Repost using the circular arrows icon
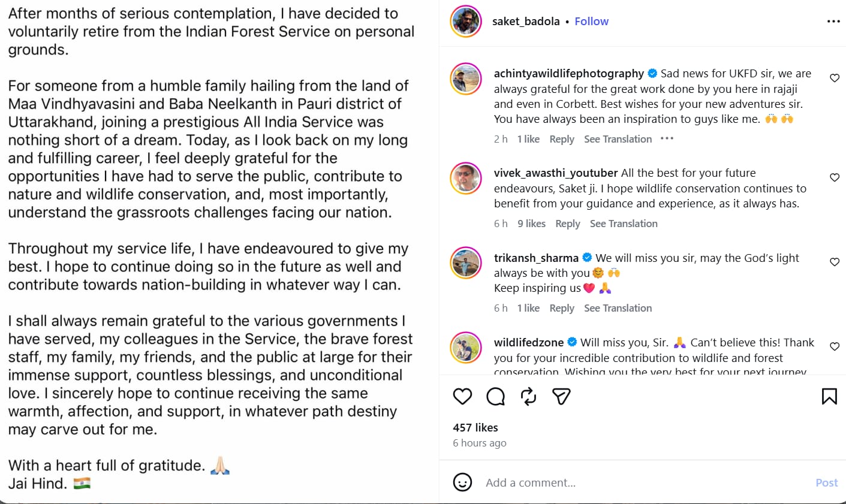Image resolution: width=846 pixels, height=504 pixels. tap(528, 396)
